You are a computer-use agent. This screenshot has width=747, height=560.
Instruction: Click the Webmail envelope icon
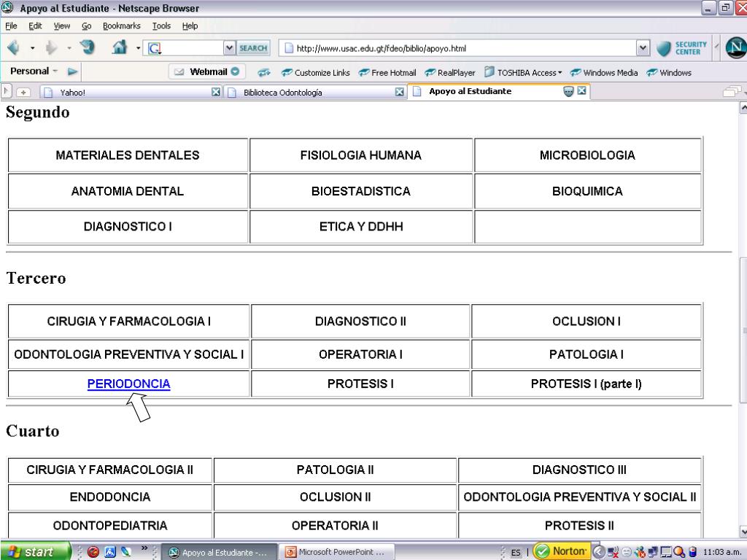pyautogui.click(x=179, y=72)
